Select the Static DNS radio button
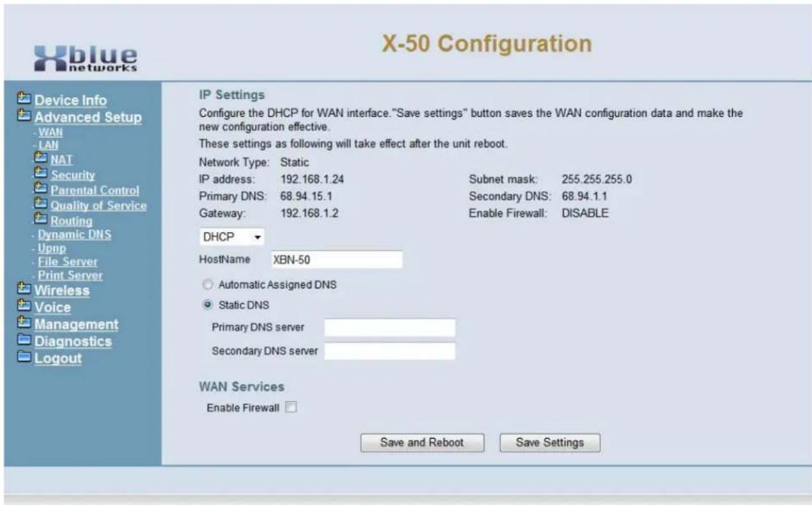This screenshot has width=812, height=505. (x=207, y=305)
